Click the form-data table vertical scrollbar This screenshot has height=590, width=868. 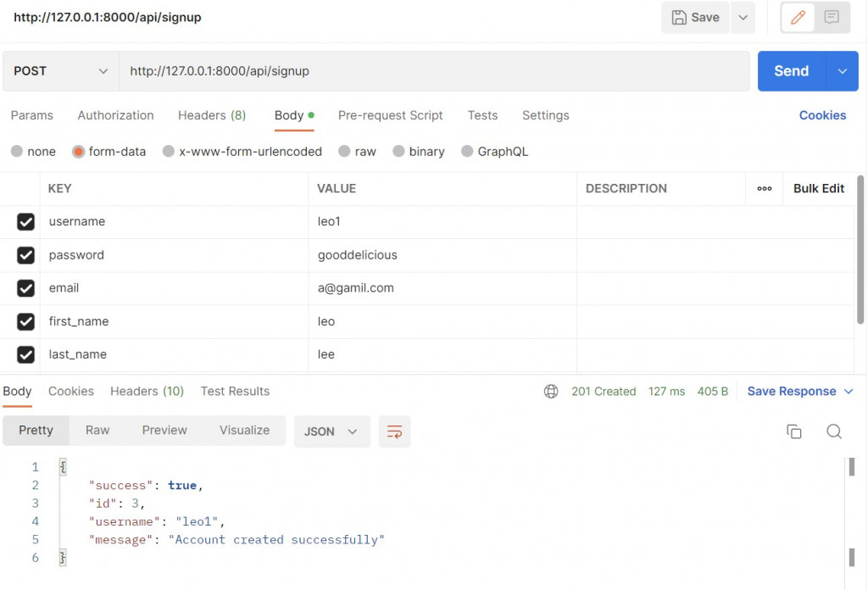click(x=860, y=249)
